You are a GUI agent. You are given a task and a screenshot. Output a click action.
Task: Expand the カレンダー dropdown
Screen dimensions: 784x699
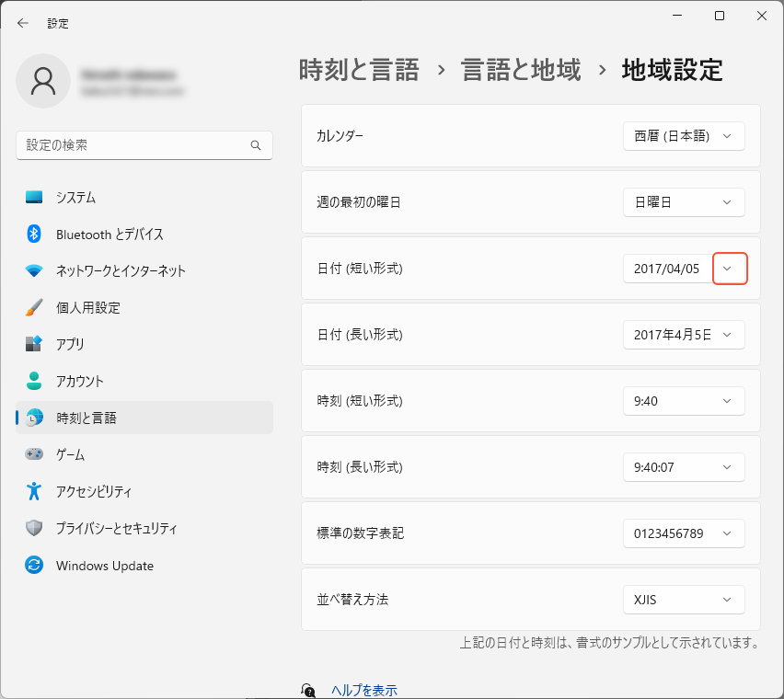[683, 136]
